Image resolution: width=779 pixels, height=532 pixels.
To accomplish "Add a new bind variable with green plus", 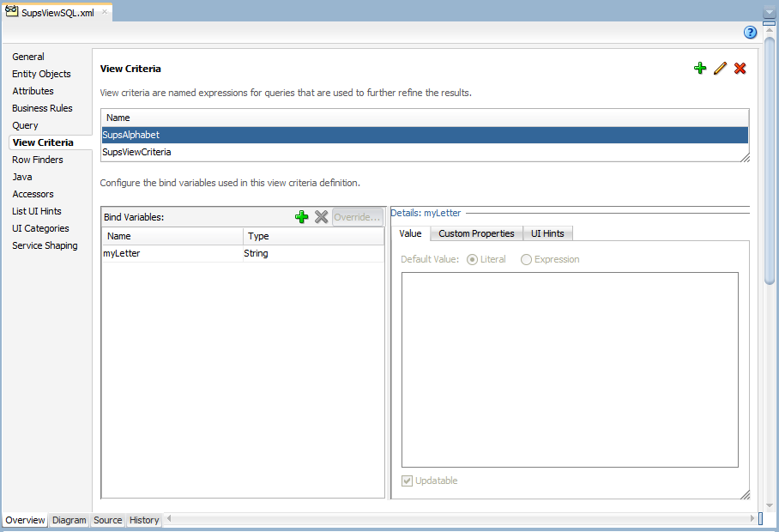I will pos(301,217).
